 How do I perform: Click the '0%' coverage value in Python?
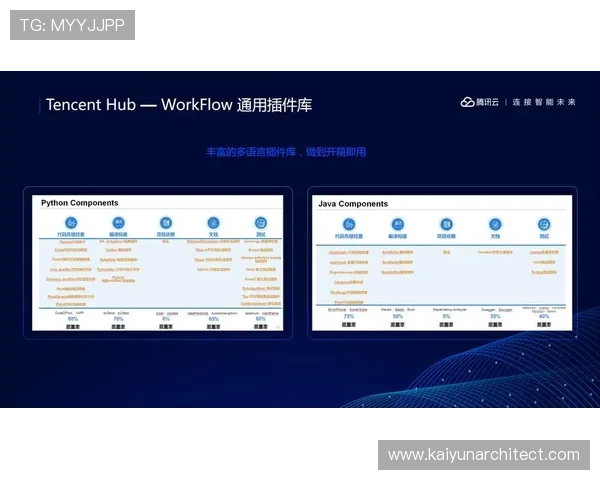pyautogui.click(x=166, y=319)
